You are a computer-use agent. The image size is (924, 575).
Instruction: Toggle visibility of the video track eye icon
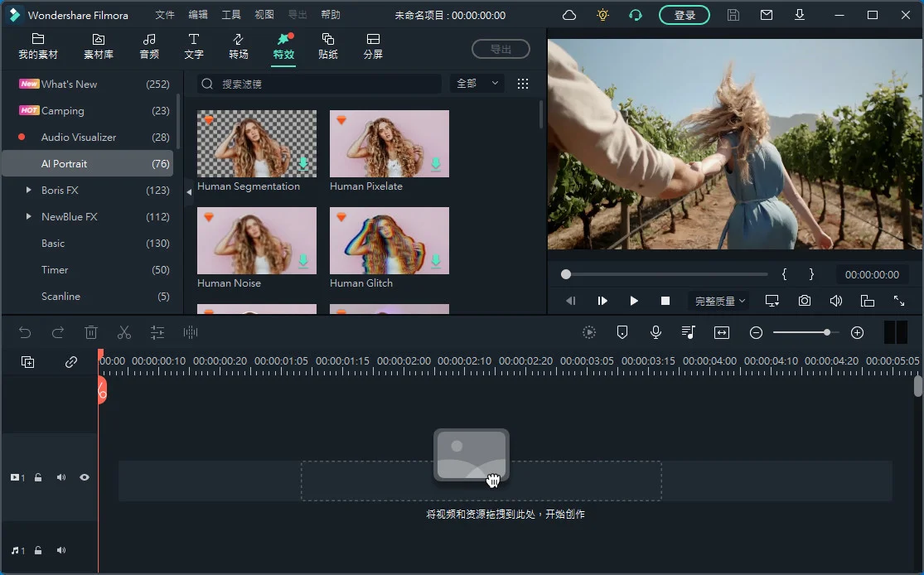coord(84,477)
